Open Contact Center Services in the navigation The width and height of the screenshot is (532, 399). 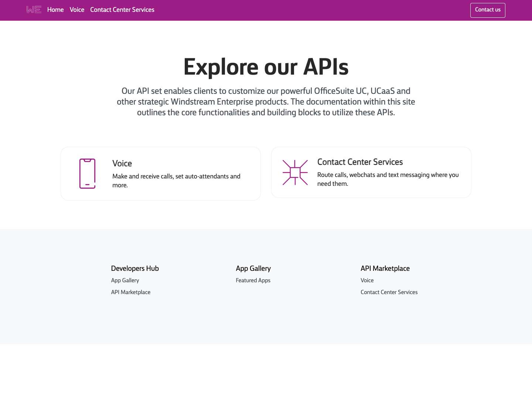click(x=122, y=10)
